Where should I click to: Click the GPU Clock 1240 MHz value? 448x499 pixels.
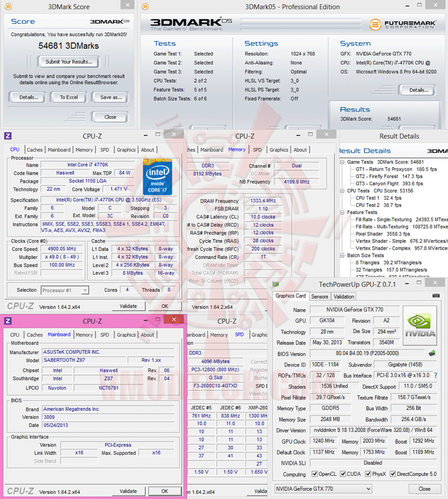click(324, 441)
